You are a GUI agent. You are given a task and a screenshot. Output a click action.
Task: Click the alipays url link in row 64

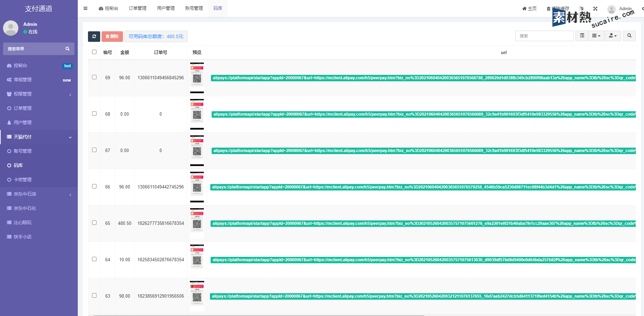coord(423,260)
